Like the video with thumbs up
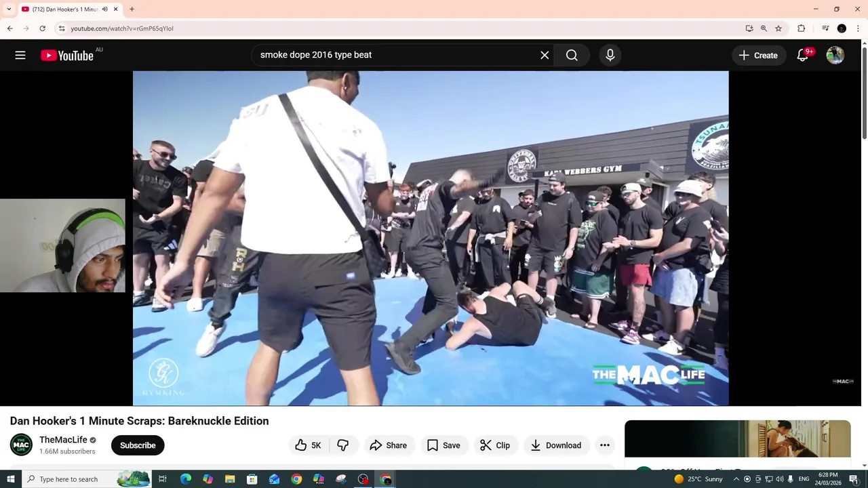The height and width of the screenshot is (488, 868). [x=308, y=445]
